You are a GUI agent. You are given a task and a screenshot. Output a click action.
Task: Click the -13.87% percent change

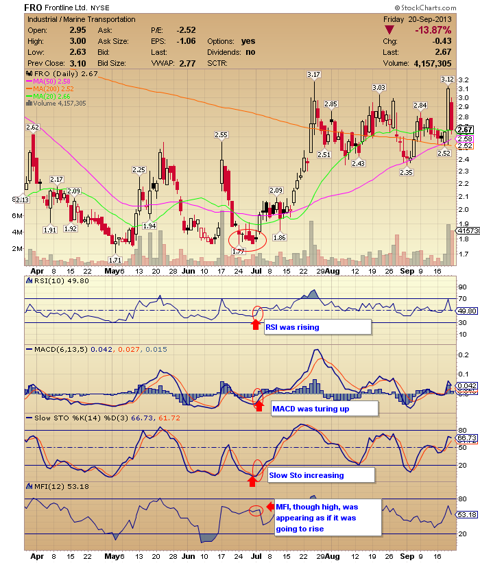pyautogui.click(x=433, y=30)
